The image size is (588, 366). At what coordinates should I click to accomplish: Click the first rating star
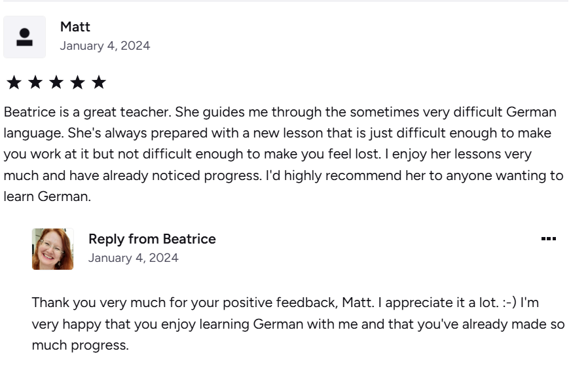(x=13, y=82)
